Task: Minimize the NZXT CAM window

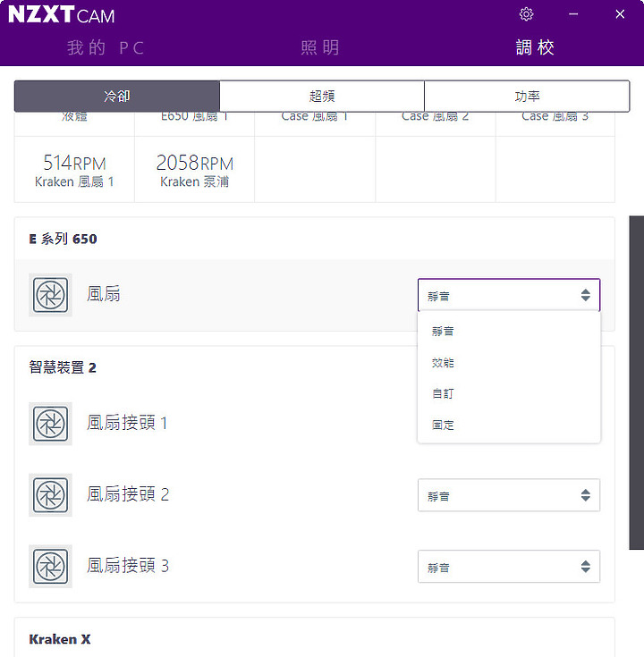Action: click(x=573, y=14)
